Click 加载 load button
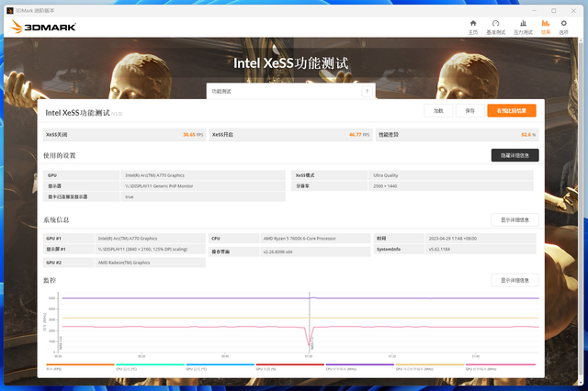The width and height of the screenshot is (588, 391). [438, 110]
